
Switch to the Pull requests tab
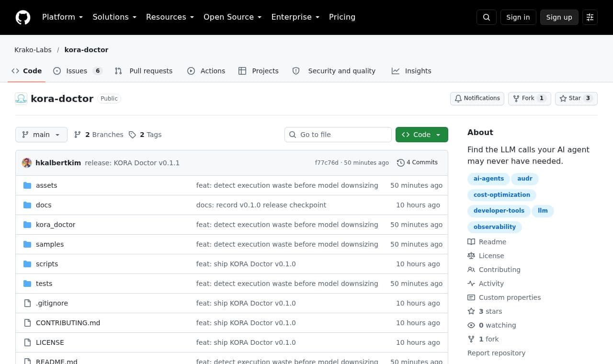tap(144, 71)
